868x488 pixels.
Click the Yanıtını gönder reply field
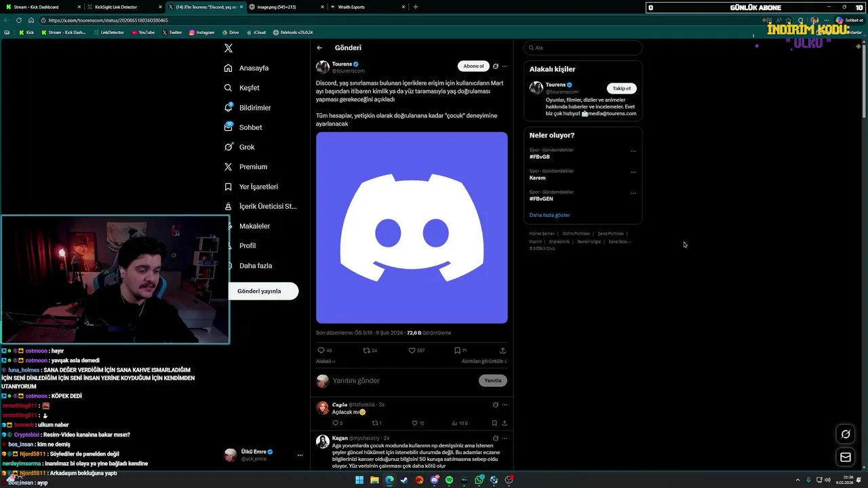pyautogui.click(x=403, y=381)
